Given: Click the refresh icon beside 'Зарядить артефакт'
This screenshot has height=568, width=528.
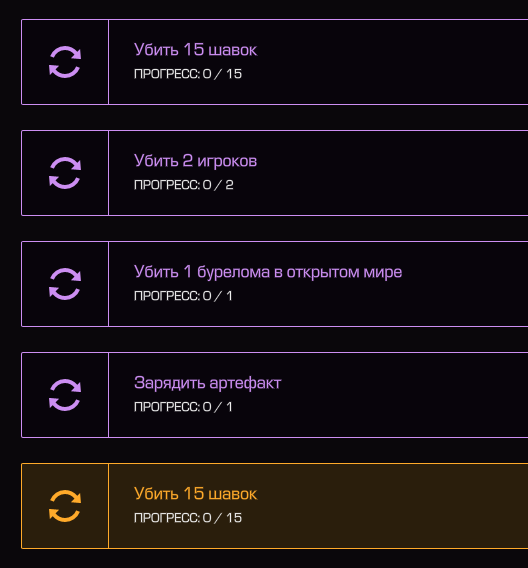Looking at the screenshot, I should pyautogui.click(x=65, y=395).
